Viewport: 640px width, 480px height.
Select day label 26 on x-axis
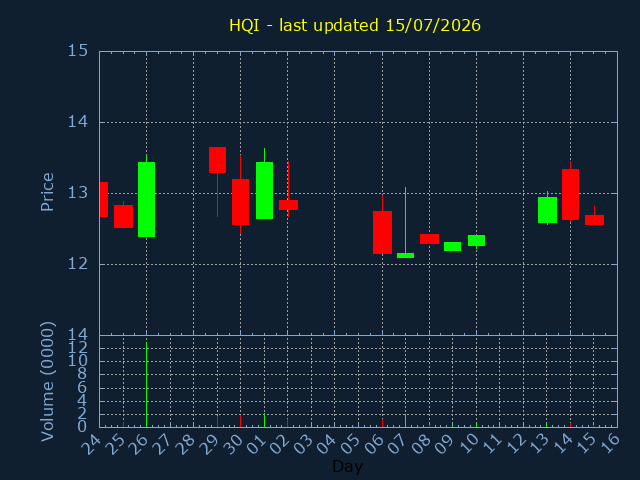coord(139,444)
